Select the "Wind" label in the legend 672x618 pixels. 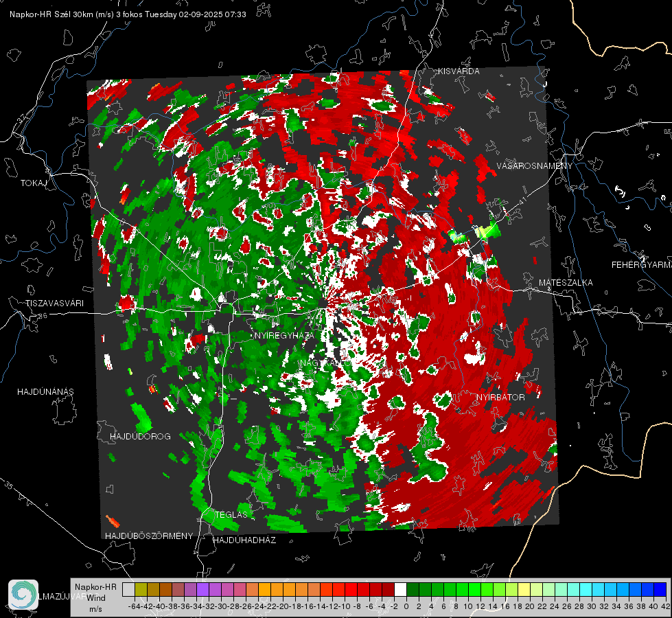point(96,598)
